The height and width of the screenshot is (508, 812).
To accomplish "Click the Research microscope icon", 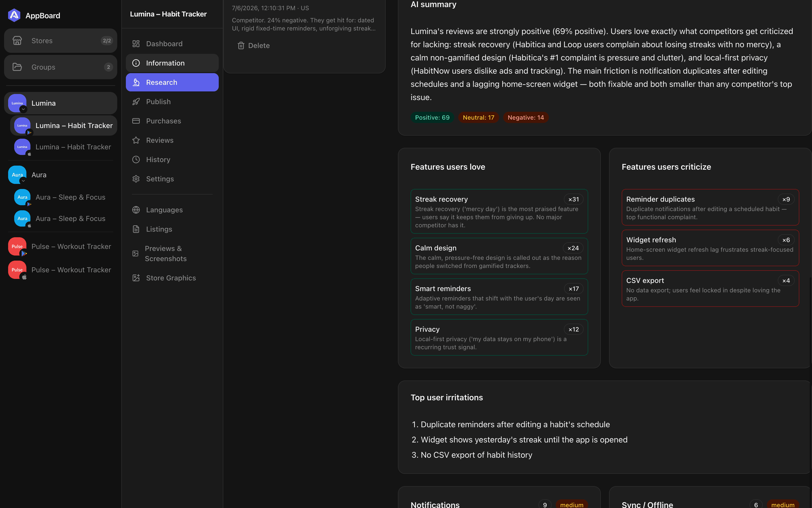I will tap(136, 82).
